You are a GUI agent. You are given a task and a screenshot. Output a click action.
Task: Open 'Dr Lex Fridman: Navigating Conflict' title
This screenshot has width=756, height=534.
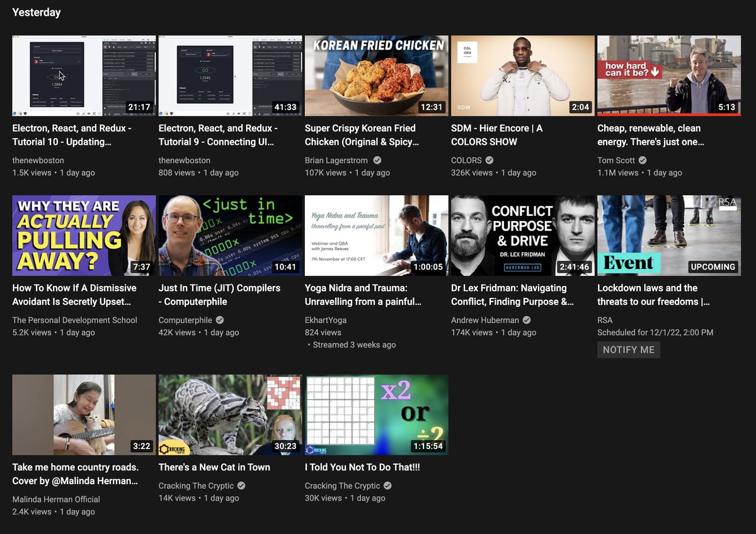coord(512,295)
